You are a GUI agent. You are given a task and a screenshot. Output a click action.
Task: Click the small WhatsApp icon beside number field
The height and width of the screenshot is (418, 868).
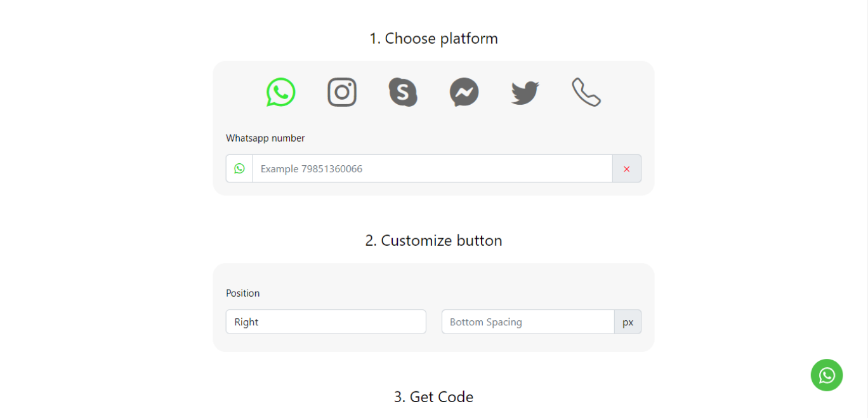click(239, 168)
